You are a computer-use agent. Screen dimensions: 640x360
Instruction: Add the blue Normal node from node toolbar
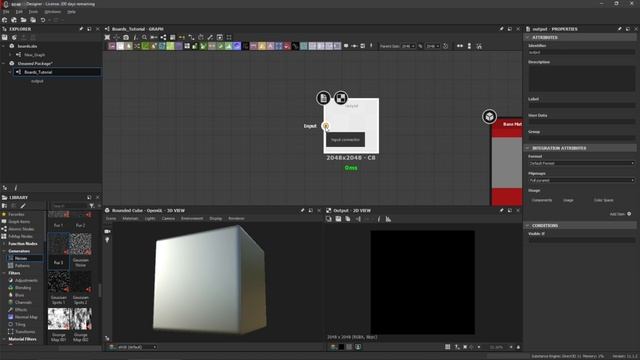tap(237, 46)
